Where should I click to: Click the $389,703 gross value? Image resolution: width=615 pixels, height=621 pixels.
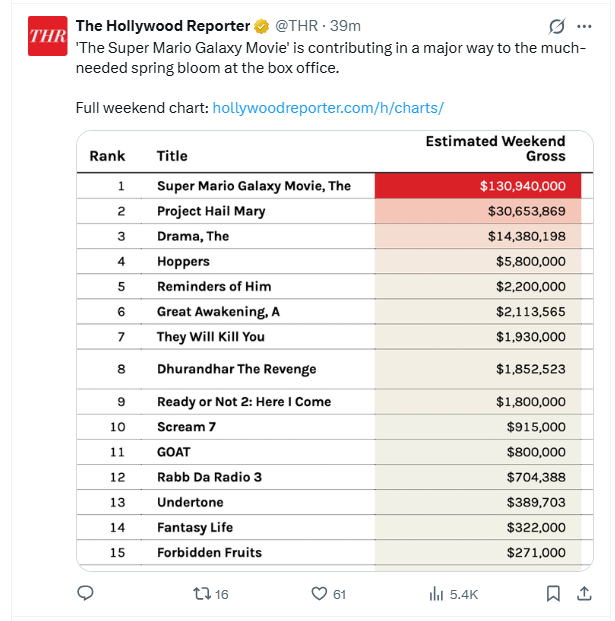click(536, 502)
